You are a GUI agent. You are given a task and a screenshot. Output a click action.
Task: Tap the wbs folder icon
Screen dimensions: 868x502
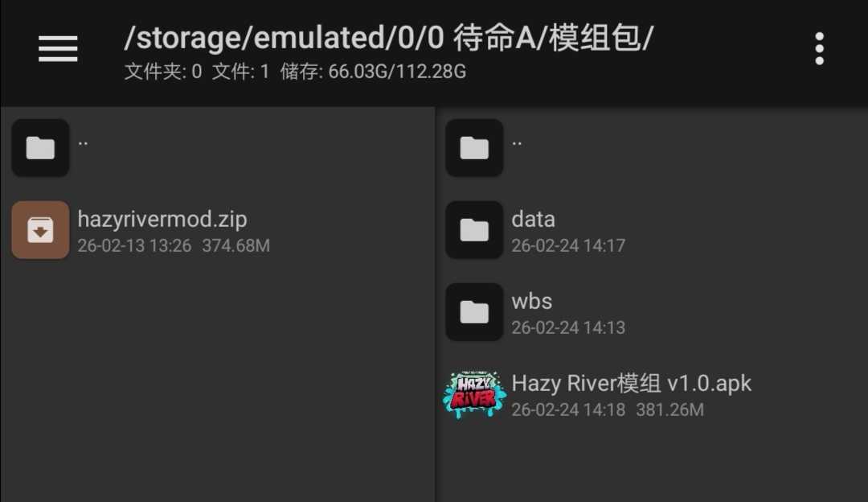click(474, 312)
